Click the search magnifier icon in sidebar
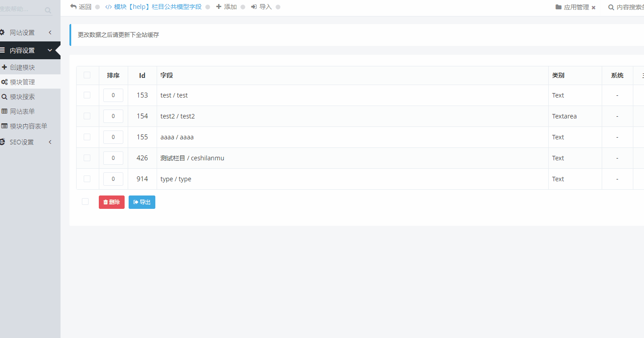 click(x=48, y=10)
